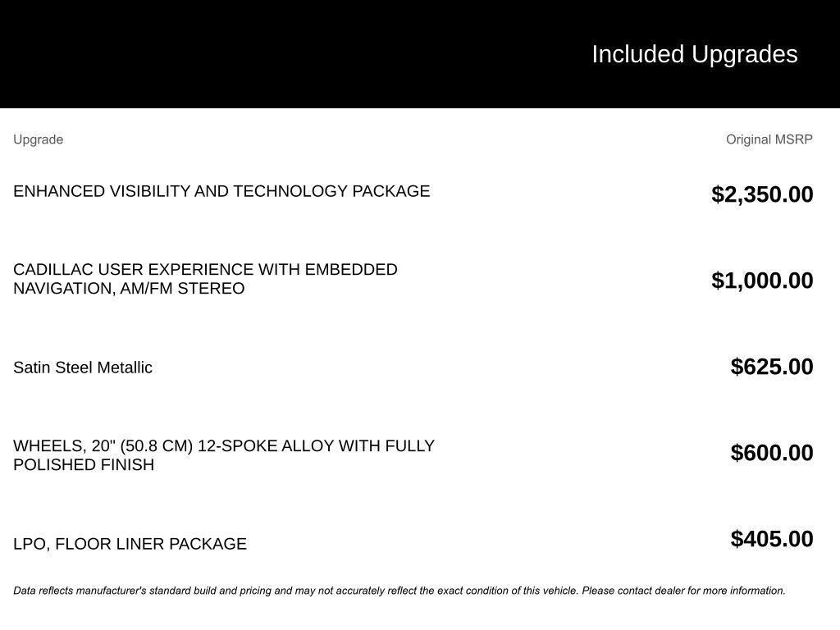Click the $1,000.00 price
Screen dimensions: 840x630
[762, 281]
